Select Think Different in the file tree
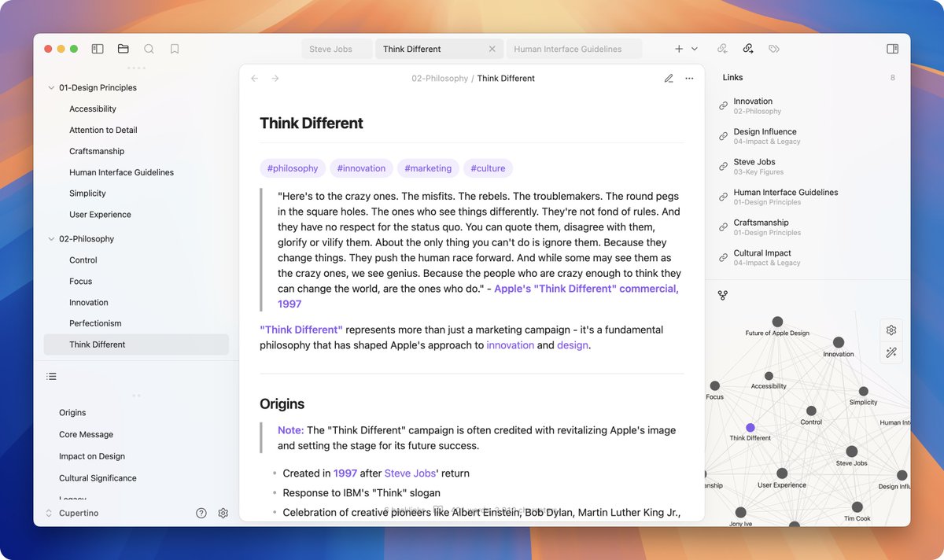This screenshot has height=560, width=944. click(136, 344)
